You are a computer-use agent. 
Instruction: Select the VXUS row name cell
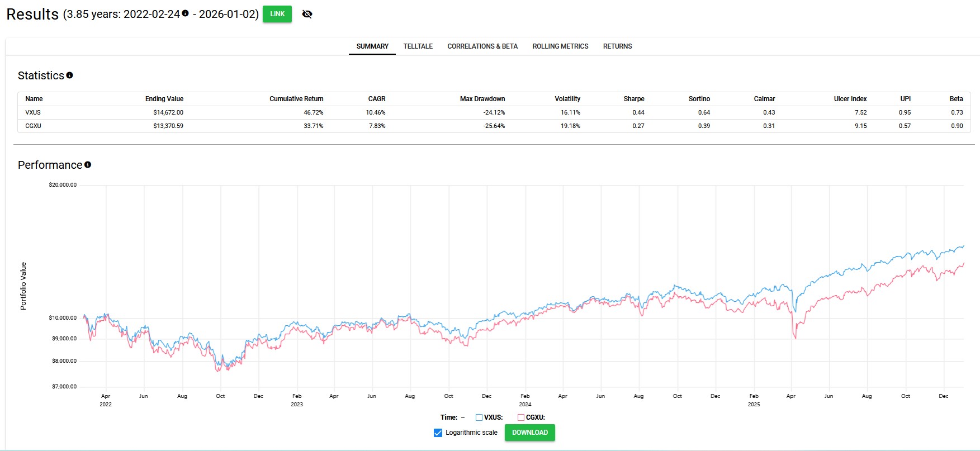[33, 112]
